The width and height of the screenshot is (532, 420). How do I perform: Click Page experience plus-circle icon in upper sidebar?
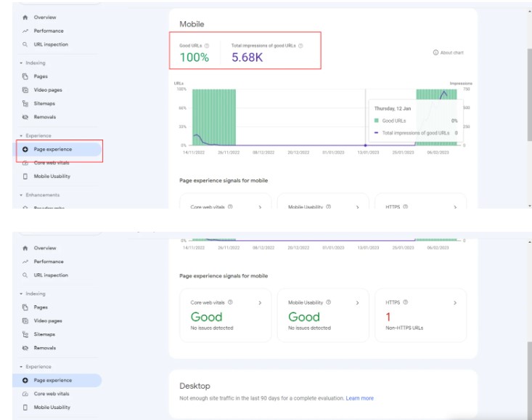(25, 149)
